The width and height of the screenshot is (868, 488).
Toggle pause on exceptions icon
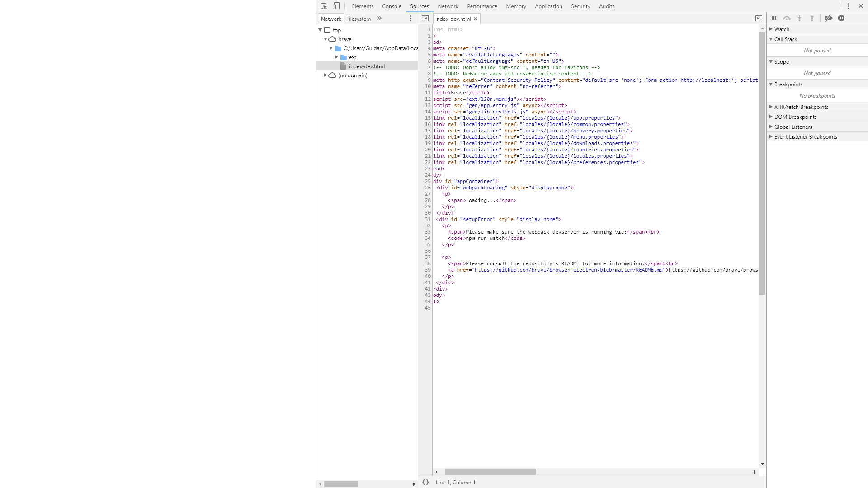click(x=841, y=19)
